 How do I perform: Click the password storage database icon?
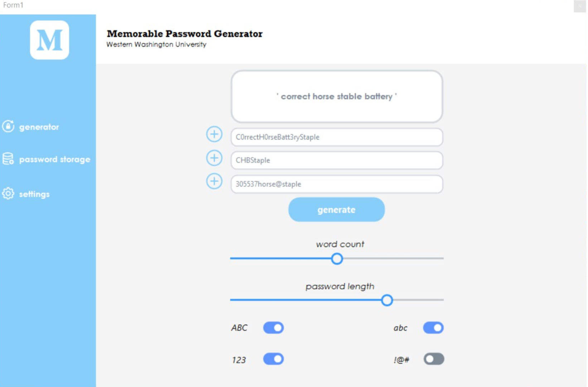click(8, 159)
